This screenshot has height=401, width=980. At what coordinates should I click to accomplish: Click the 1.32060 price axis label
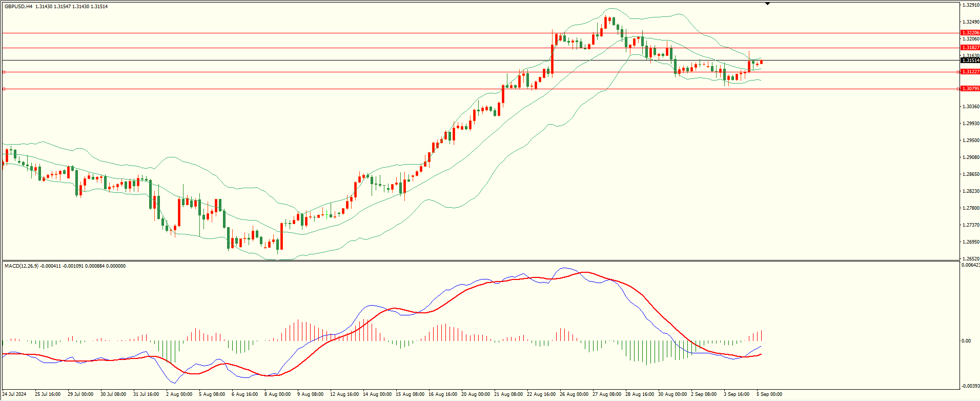(971, 39)
